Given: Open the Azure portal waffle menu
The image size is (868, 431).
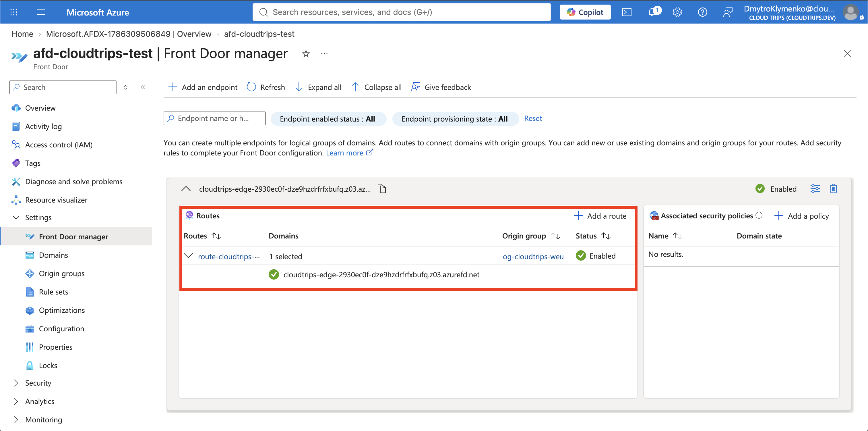Looking at the screenshot, I should (14, 12).
